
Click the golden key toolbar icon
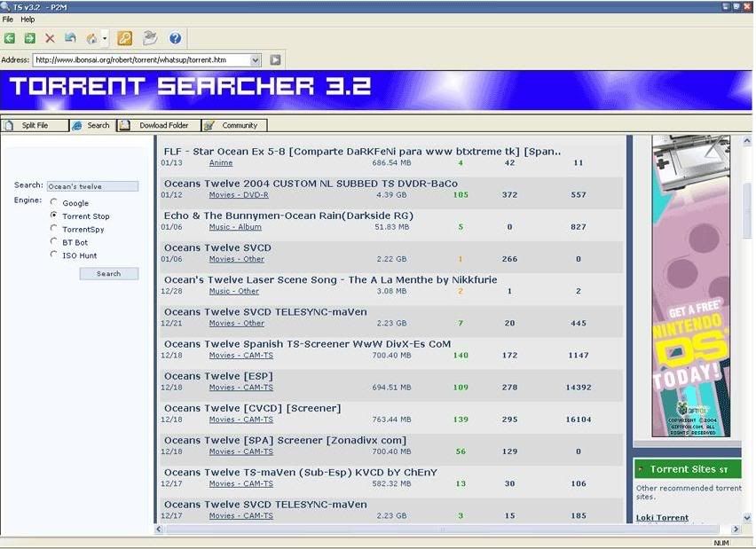pos(124,38)
